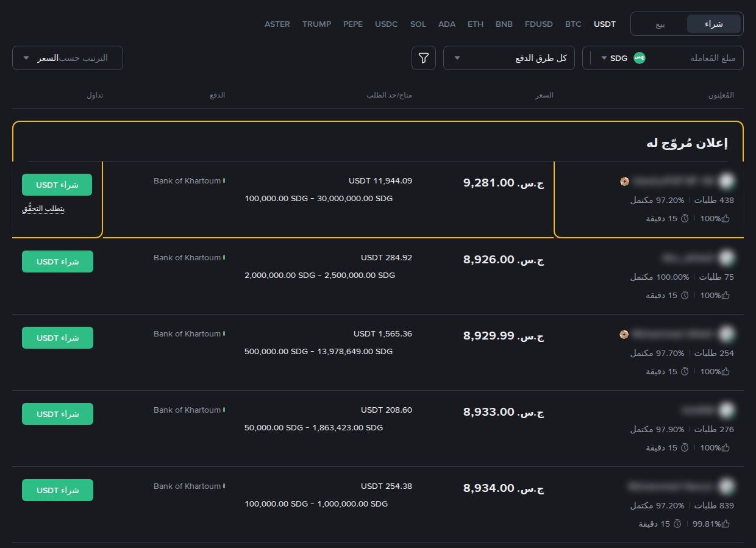Click the clock icon in the 75 orders row
This screenshot has height=548, width=756.
tap(685, 295)
